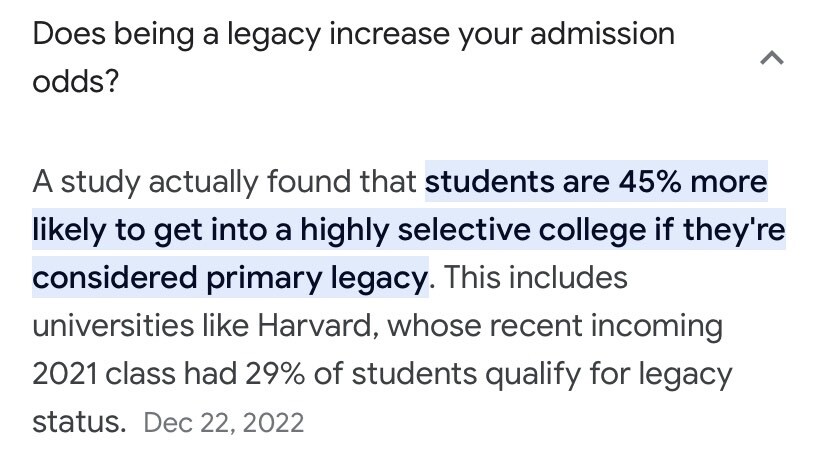The image size is (828, 456).
Task: Collapse the legacy admission question chevron
Action: (771, 59)
